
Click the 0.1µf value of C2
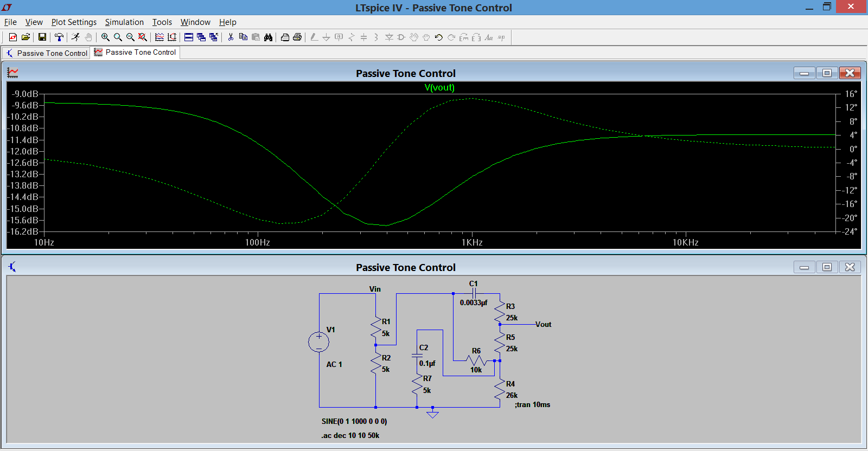point(427,363)
